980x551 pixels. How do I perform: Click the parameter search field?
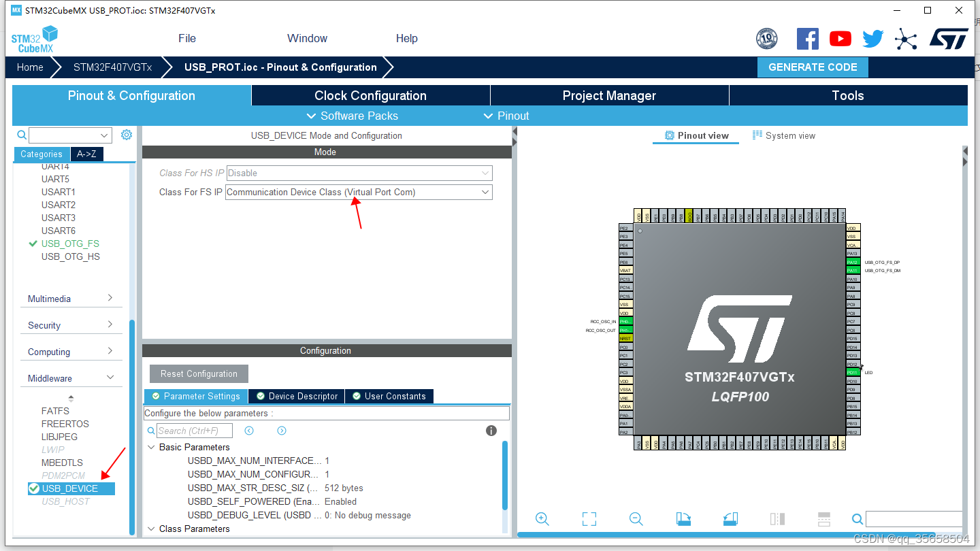(x=194, y=431)
